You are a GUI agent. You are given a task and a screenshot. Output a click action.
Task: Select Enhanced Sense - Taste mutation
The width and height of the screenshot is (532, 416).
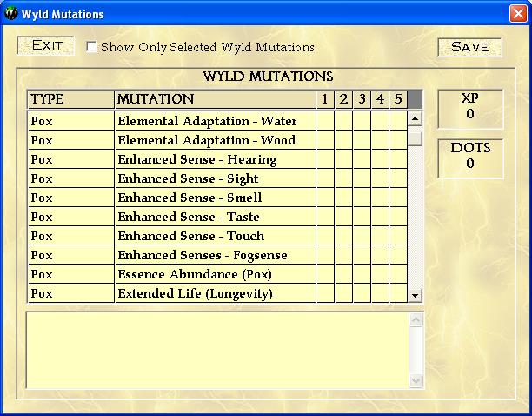216,217
